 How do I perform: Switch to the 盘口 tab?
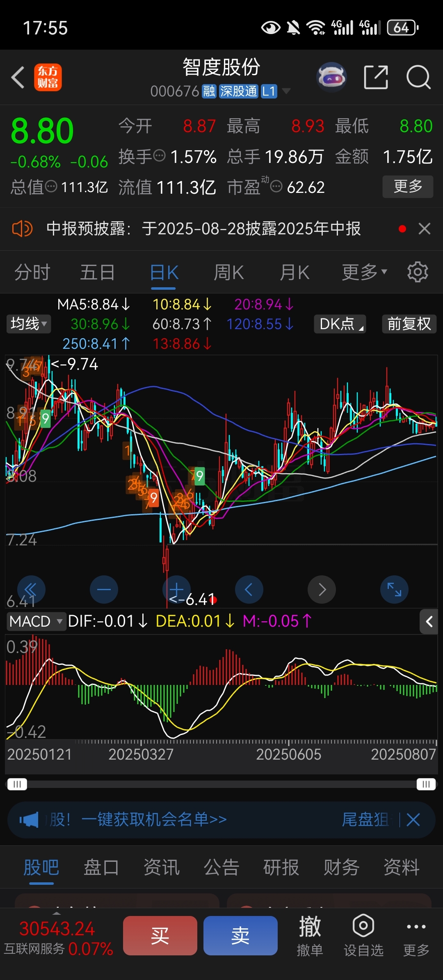coord(101,868)
